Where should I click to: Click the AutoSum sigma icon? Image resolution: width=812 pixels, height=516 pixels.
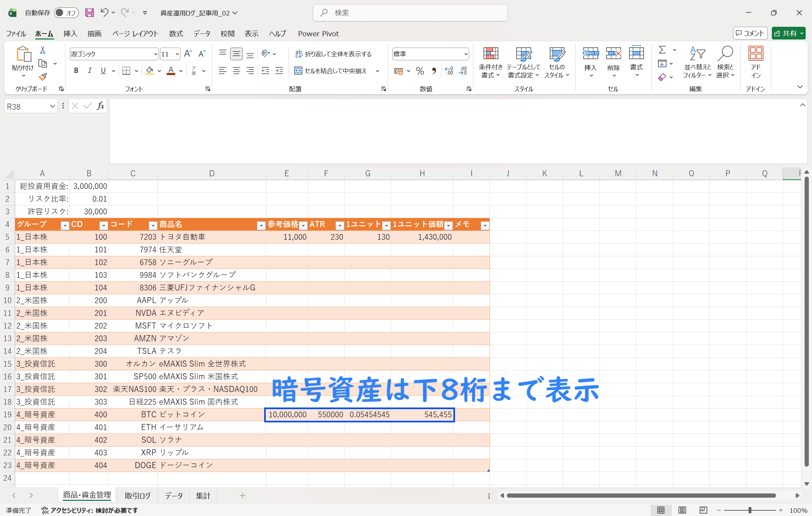(x=662, y=50)
